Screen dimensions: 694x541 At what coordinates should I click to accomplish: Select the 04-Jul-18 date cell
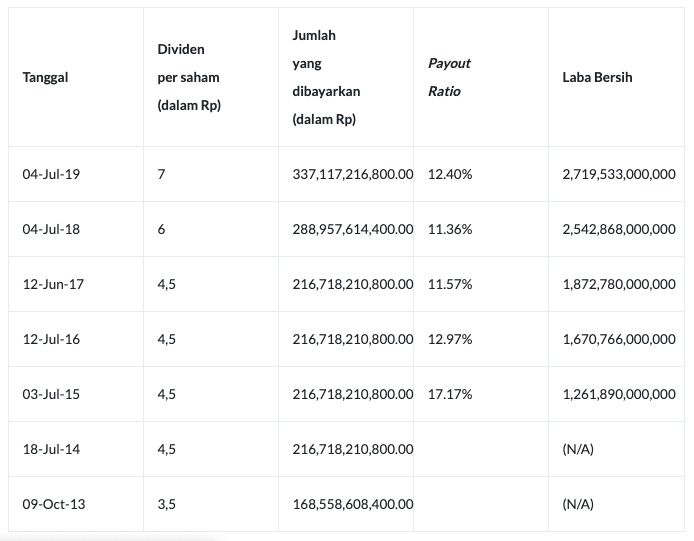pyautogui.click(x=51, y=229)
